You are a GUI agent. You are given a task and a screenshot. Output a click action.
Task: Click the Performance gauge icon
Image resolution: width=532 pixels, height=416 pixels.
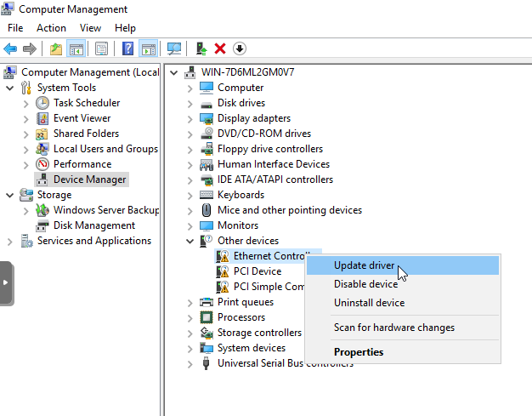[x=42, y=164]
